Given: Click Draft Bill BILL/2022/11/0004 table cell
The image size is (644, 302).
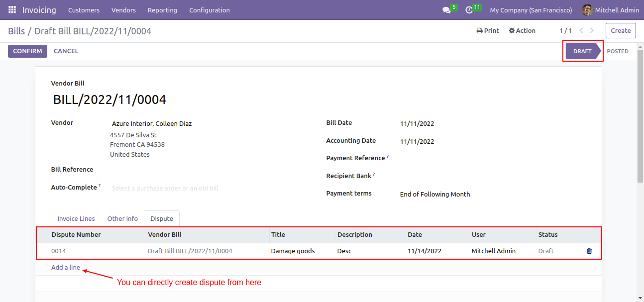Looking at the screenshot, I should point(190,251).
